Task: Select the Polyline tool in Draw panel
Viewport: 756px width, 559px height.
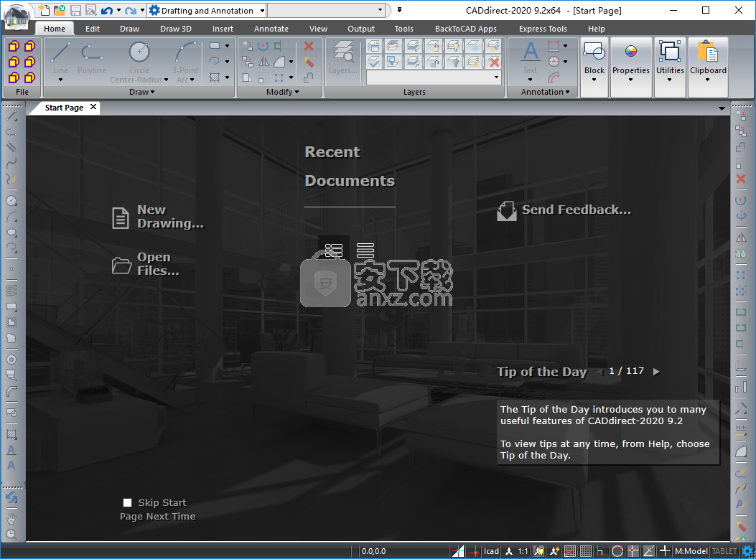Action: (x=92, y=59)
